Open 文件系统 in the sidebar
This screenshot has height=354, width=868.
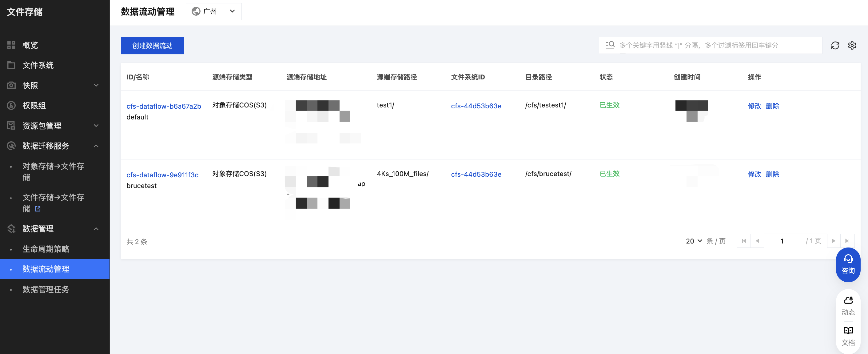pos(38,65)
